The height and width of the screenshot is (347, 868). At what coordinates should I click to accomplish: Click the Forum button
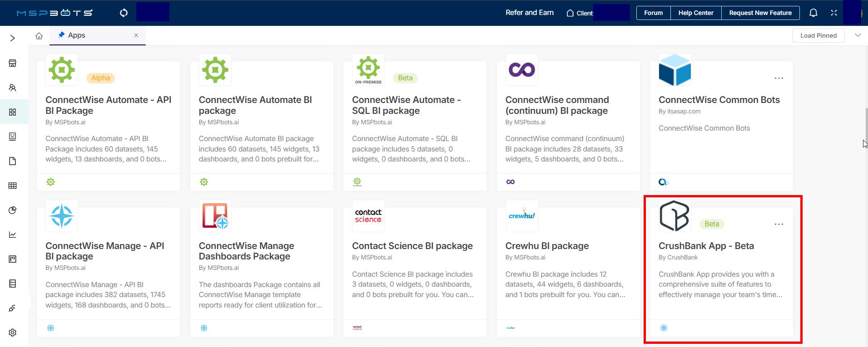point(653,13)
